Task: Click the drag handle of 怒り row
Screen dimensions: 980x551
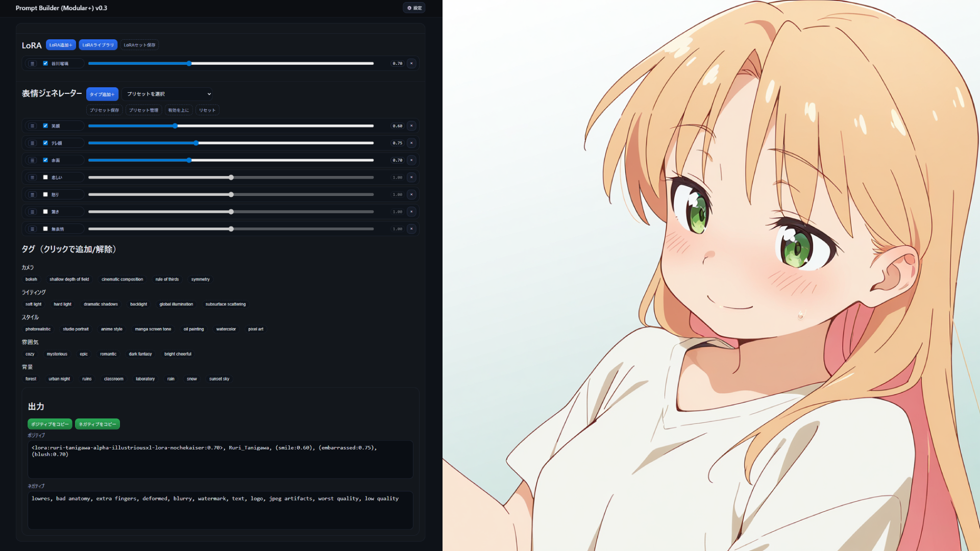Action: [32, 194]
